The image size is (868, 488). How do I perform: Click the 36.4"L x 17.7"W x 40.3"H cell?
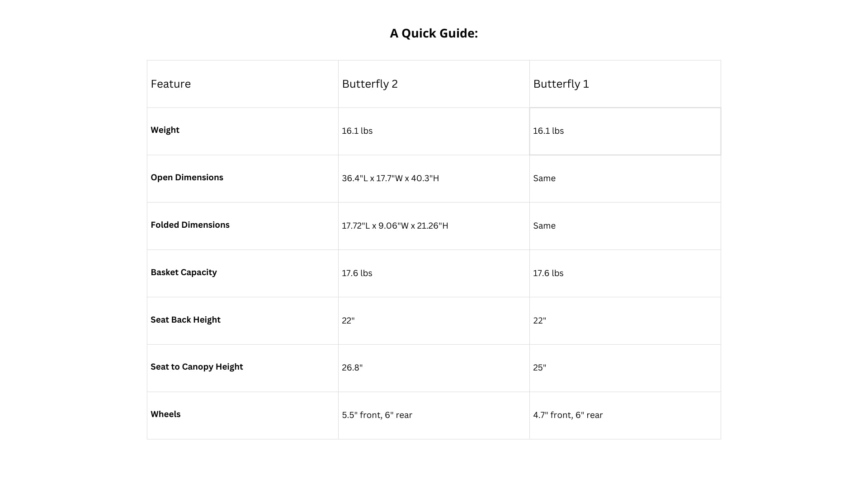390,178
